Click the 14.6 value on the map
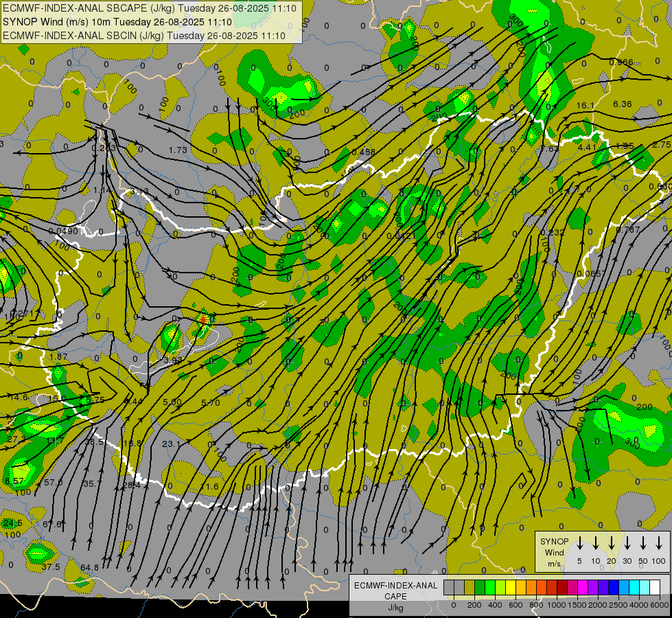The height and width of the screenshot is (618, 672). (x=19, y=397)
